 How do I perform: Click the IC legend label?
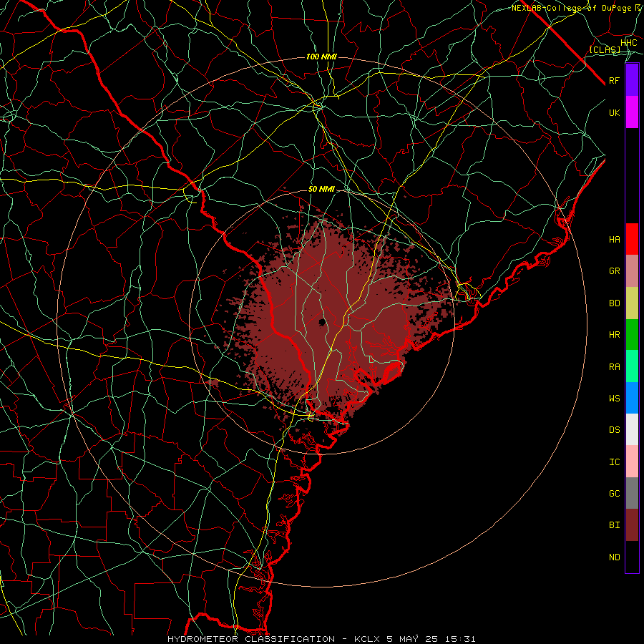(614, 462)
